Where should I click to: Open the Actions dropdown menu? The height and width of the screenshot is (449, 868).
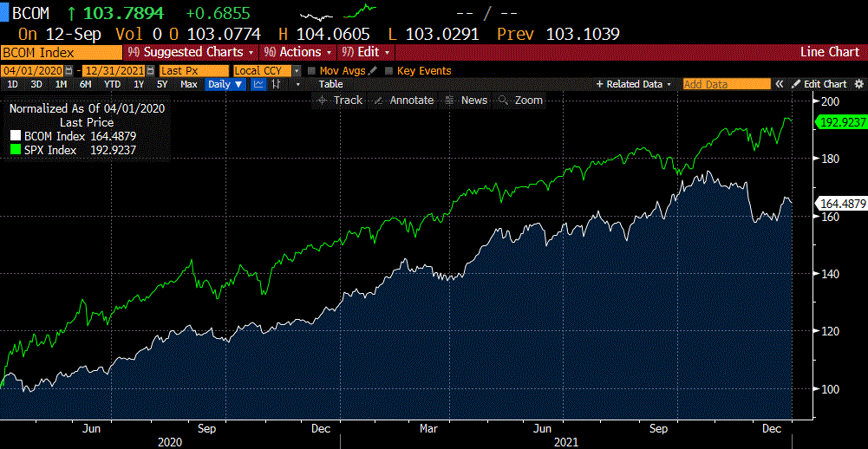click(297, 52)
